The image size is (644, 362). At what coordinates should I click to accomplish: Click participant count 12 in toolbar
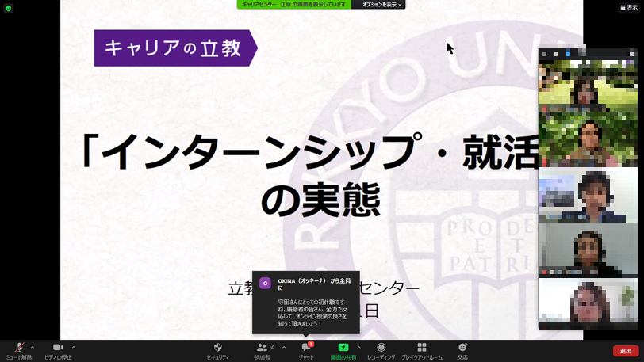271,347
